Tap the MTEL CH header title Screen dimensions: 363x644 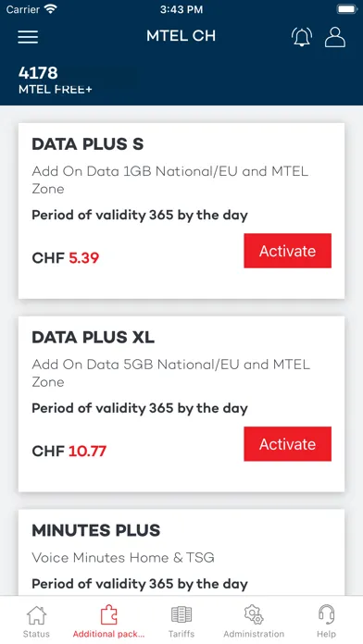coord(181,36)
